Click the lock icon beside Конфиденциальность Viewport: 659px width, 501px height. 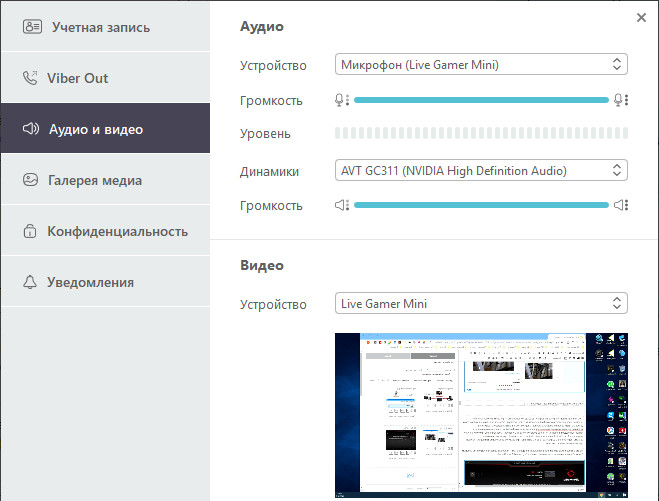(x=30, y=231)
